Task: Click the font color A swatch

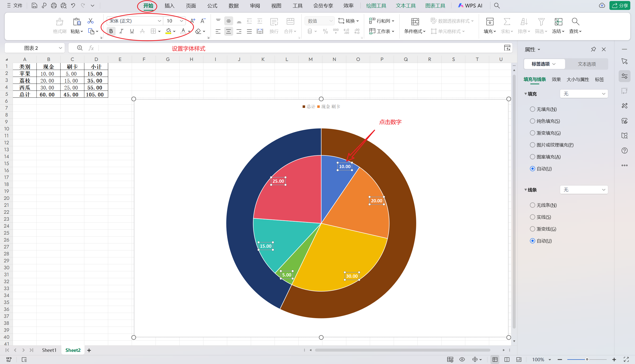Action: 183,31
